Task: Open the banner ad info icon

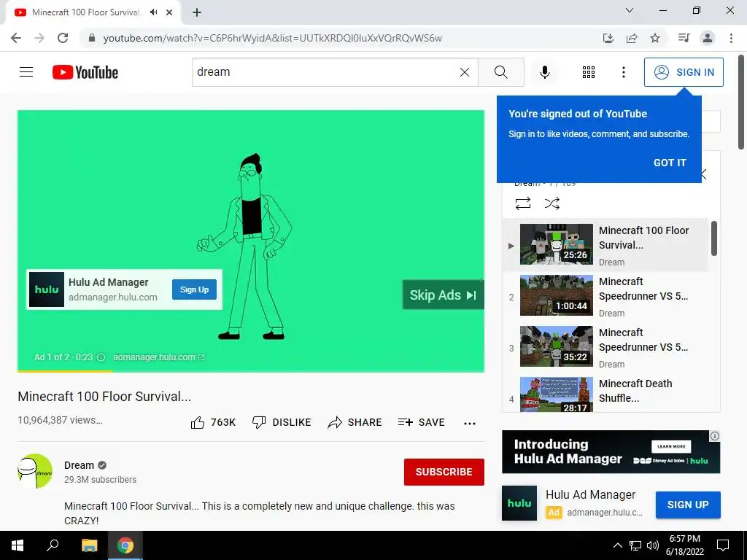Action: (715, 436)
